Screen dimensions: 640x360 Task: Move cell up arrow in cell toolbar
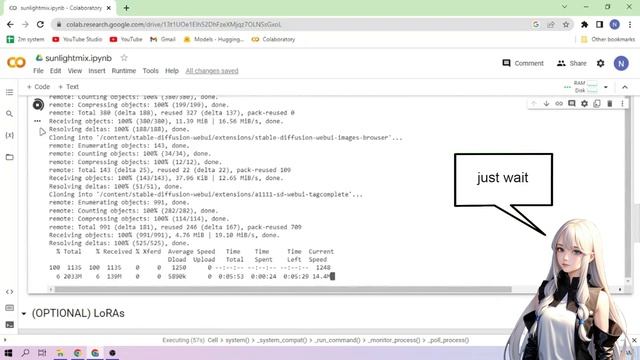point(533,104)
